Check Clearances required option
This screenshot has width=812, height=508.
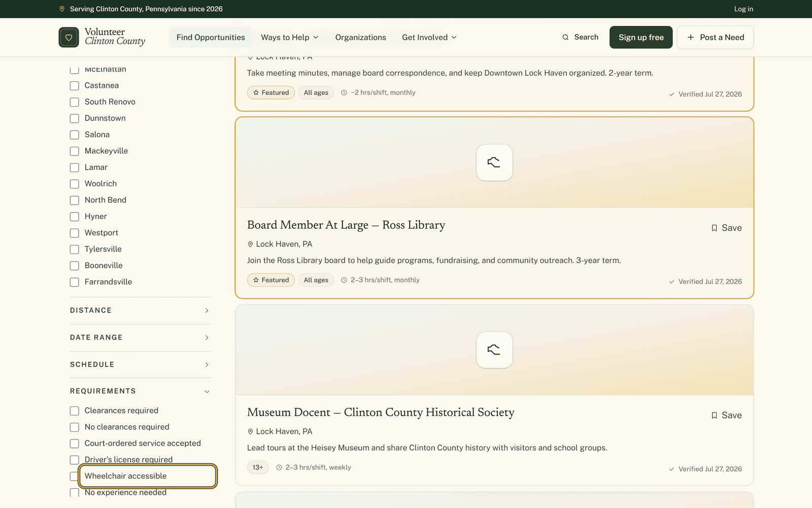pos(75,411)
